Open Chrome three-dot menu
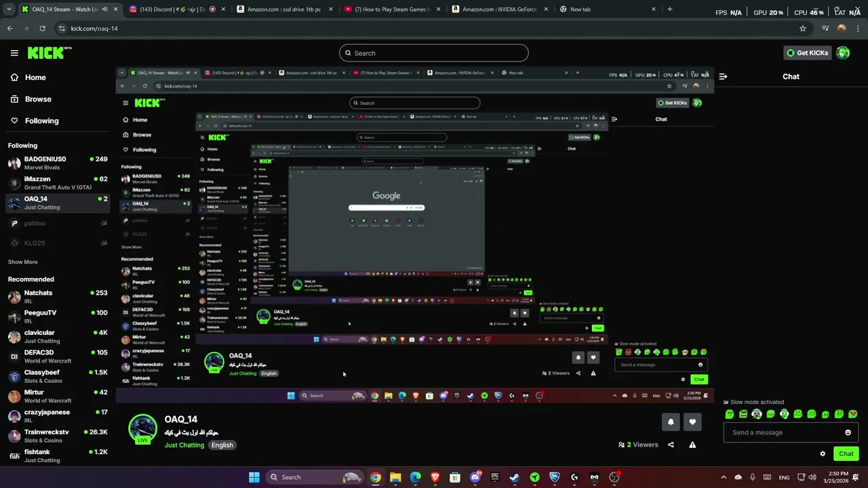 (858, 28)
